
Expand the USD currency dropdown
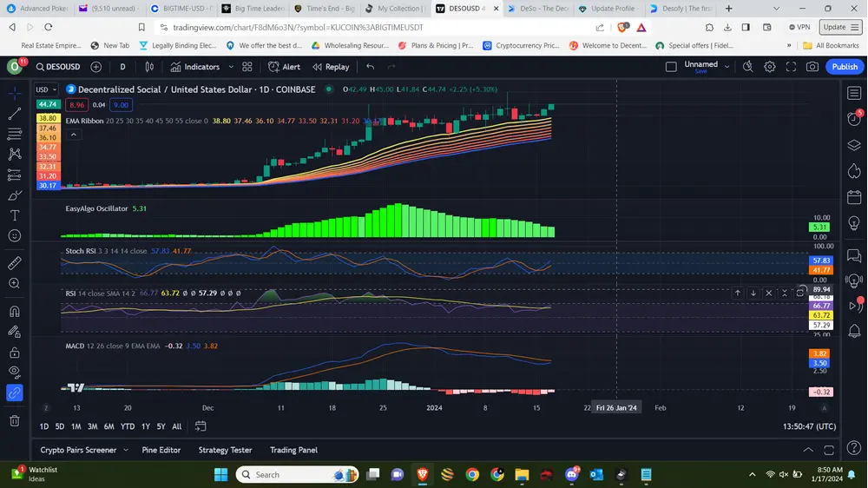(x=45, y=89)
